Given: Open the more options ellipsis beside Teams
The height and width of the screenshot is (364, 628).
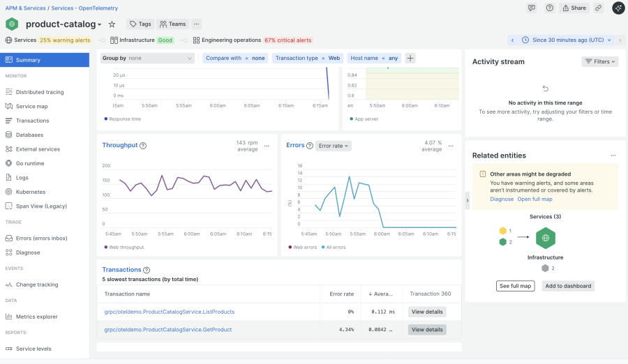Looking at the screenshot, I should (x=196, y=24).
